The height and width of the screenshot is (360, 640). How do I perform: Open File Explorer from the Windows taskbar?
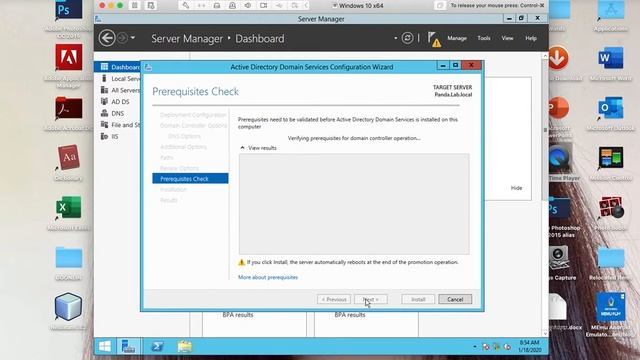pos(184,346)
